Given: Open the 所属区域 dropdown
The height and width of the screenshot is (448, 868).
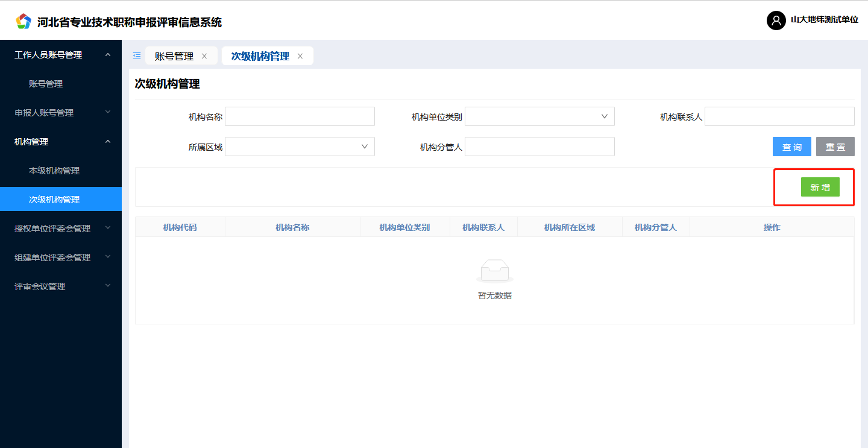Looking at the screenshot, I should [x=300, y=146].
